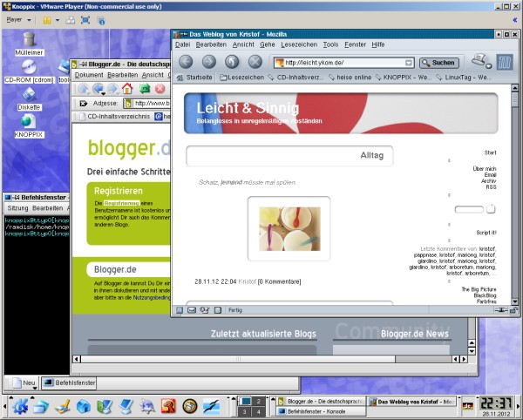Click the Archiv link in blog sidebar
This screenshot has width=523, height=420.
tap(489, 181)
